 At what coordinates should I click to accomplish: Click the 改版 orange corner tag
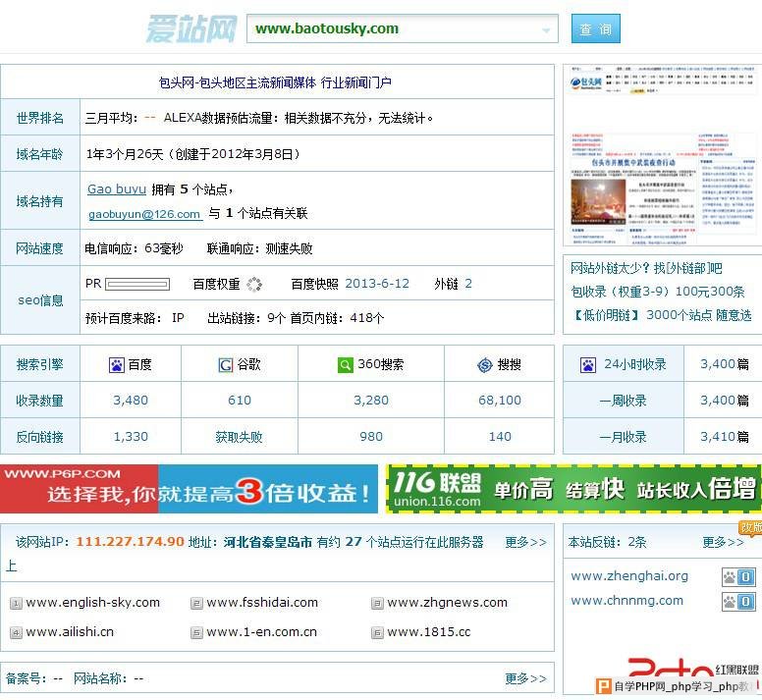pyautogui.click(x=751, y=528)
